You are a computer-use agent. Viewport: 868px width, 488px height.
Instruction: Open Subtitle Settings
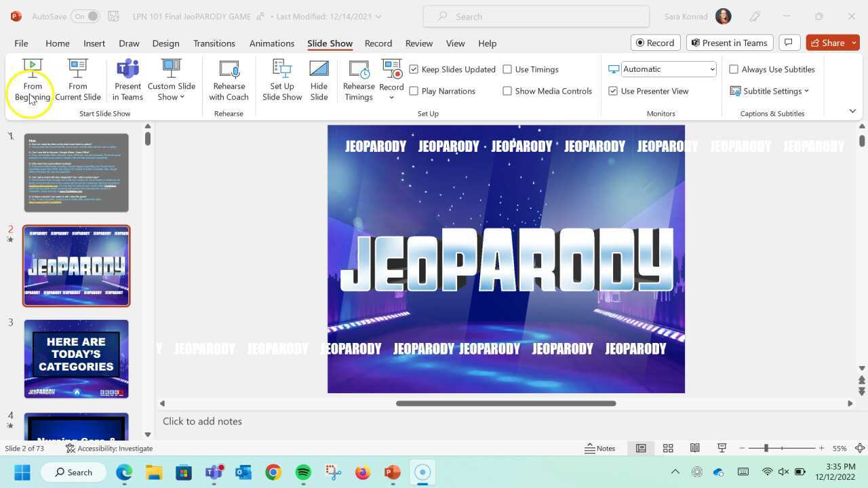771,91
